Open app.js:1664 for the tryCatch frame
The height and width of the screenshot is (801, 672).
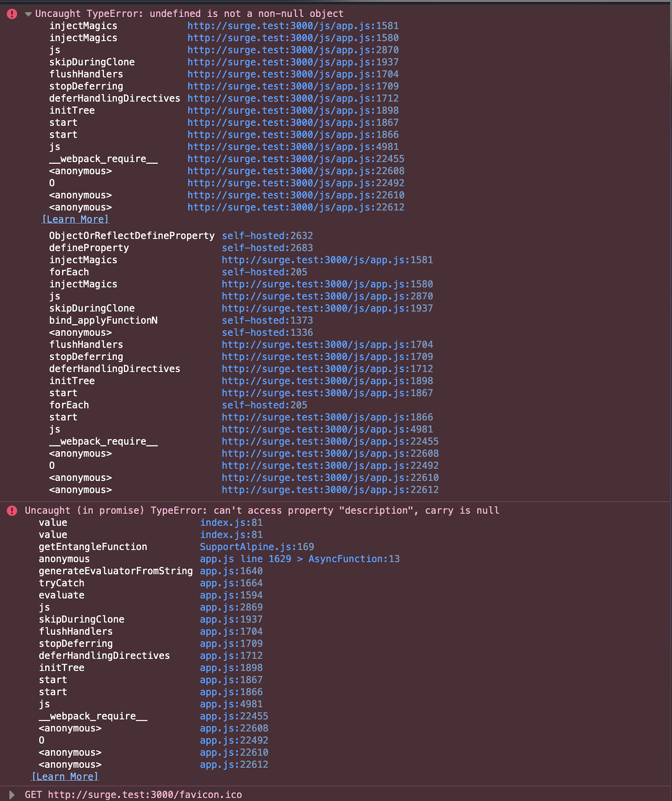(231, 583)
